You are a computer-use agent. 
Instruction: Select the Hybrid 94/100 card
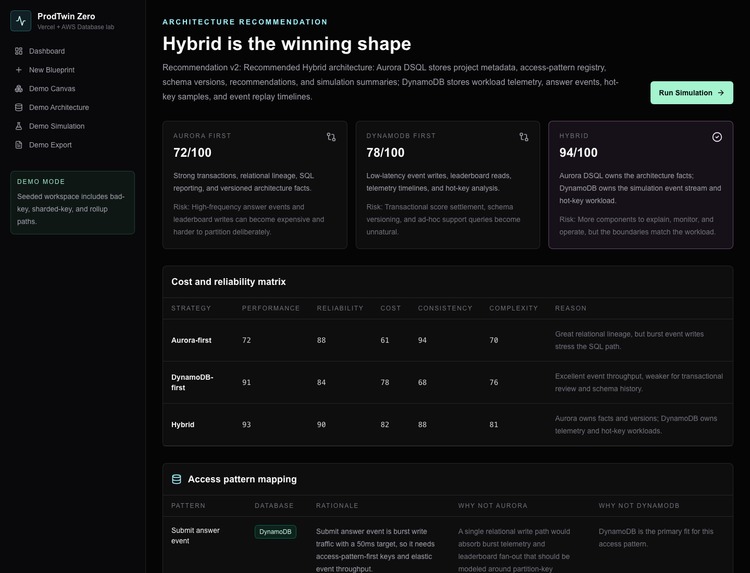(640, 185)
